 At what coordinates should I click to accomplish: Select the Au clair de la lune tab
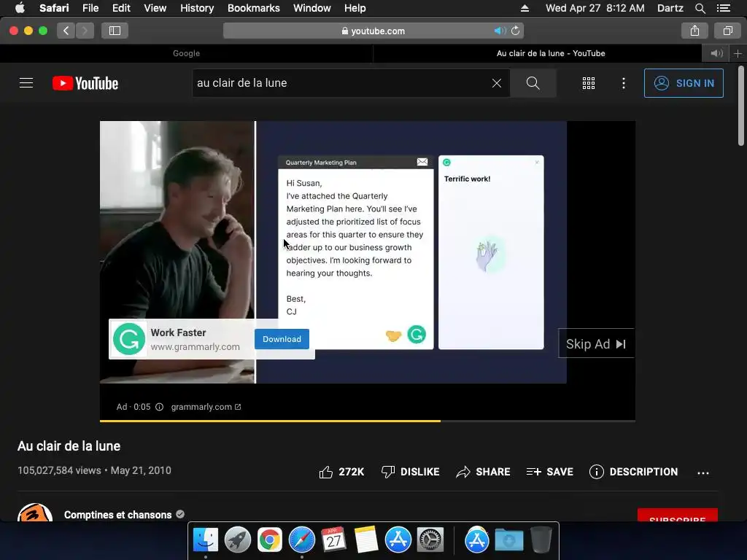[551, 53]
